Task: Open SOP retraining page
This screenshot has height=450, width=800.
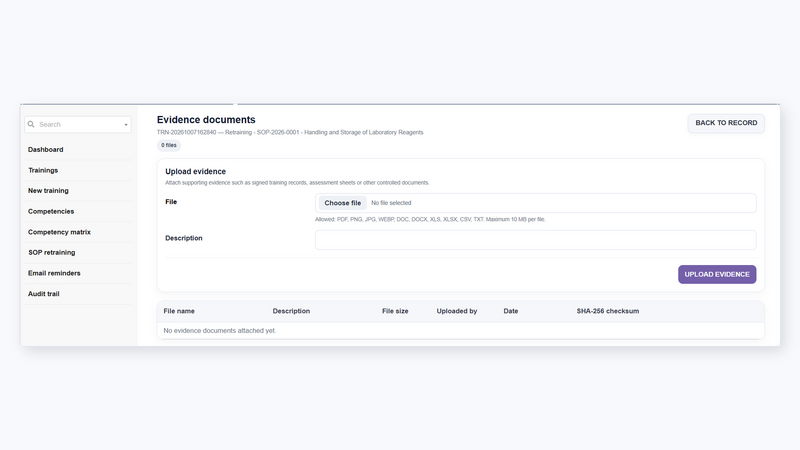Action: click(x=52, y=253)
